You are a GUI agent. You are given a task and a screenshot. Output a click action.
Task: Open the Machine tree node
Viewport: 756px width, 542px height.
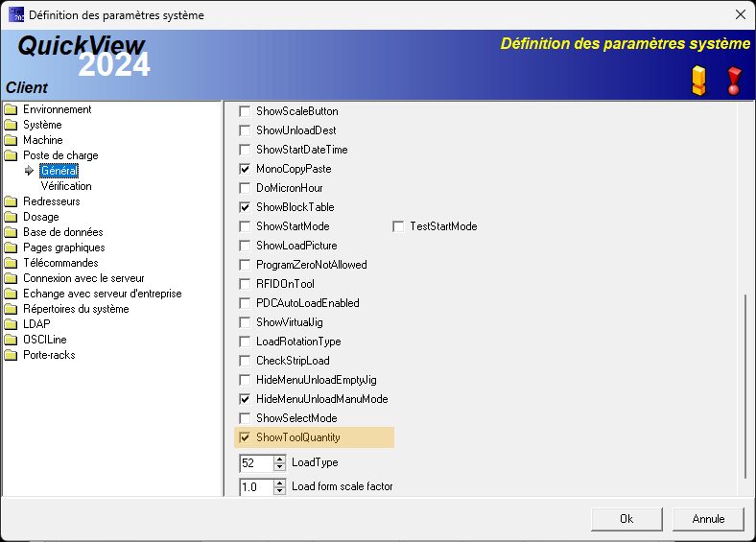click(x=43, y=140)
